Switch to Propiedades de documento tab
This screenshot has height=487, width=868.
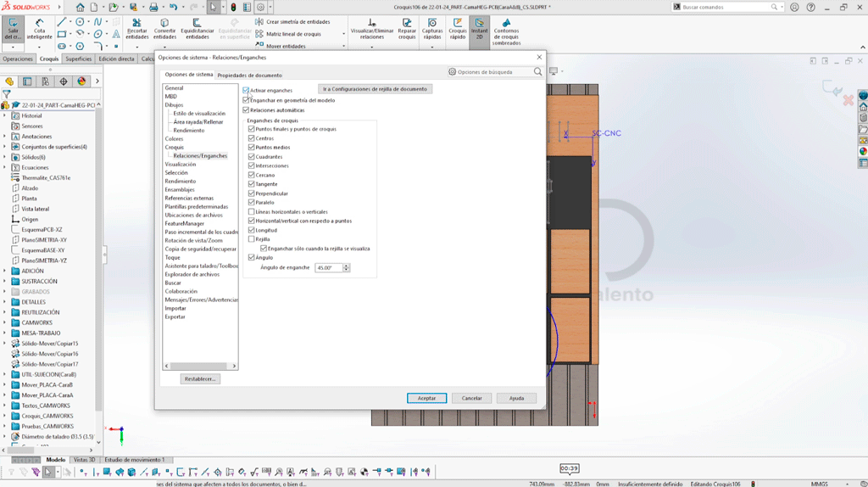(x=250, y=76)
